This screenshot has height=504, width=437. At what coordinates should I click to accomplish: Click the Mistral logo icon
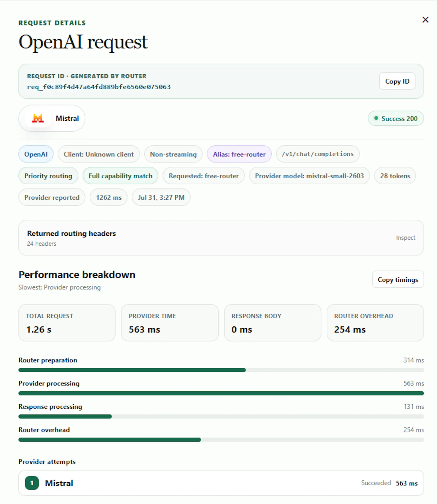[38, 118]
